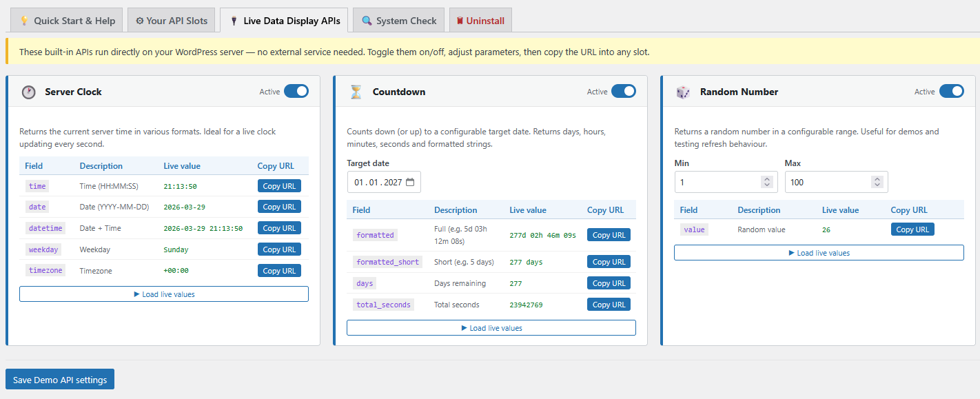Disable the Random Number Active switch
Viewport: 980px width, 399px height.
(951, 92)
